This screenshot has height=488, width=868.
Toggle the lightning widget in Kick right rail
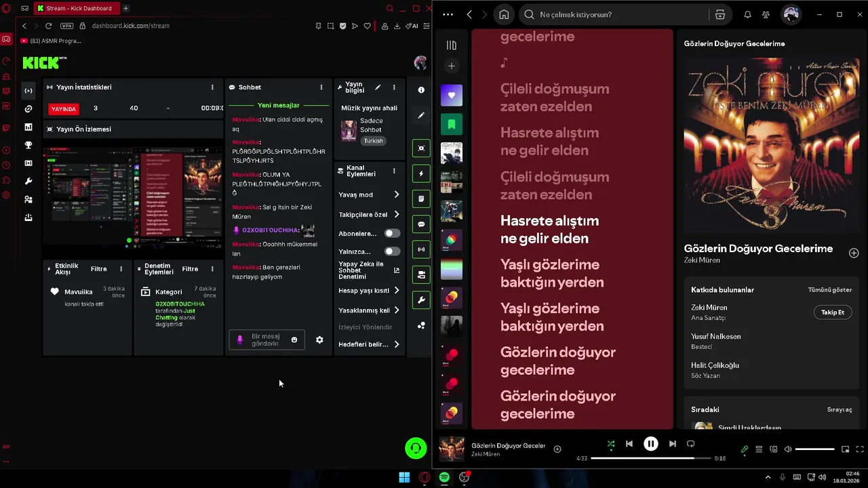tap(421, 174)
